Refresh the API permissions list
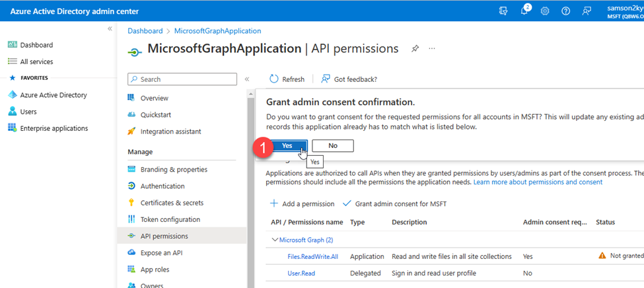Viewport: 644px width, 288px height. (x=287, y=79)
